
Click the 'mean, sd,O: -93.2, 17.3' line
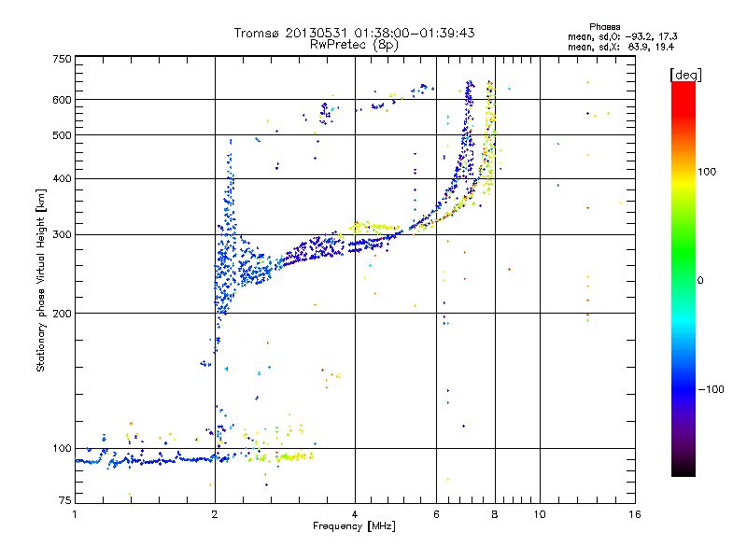pos(622,36)
